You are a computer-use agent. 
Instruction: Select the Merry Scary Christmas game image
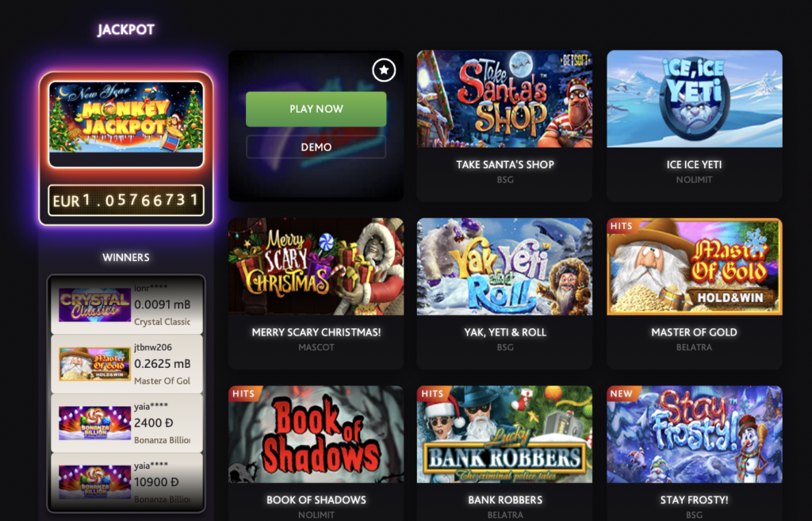coord(316,266)
